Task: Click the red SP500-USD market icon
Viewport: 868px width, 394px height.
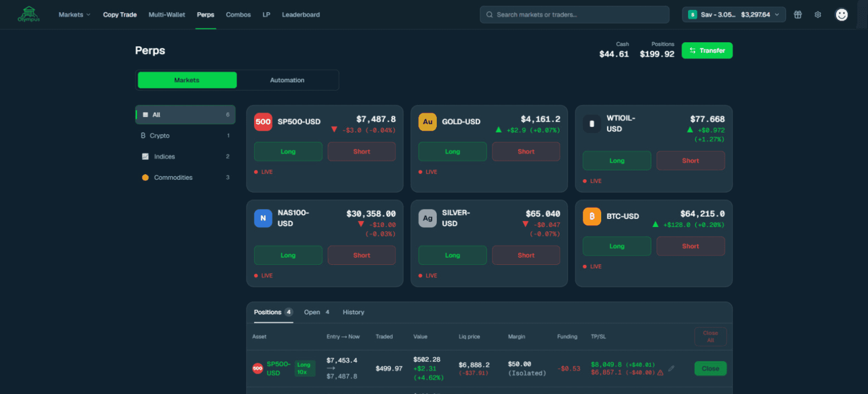Action: click(x=263, y=122)
